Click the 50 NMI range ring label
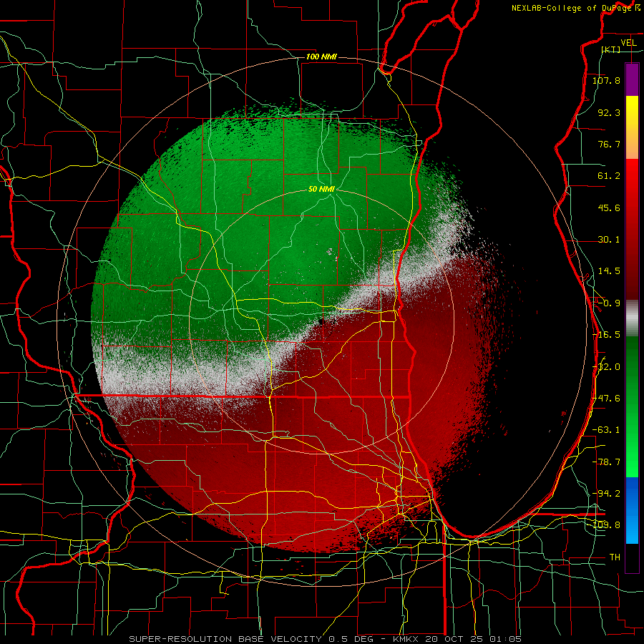644x644 pixels. [321, 189]
